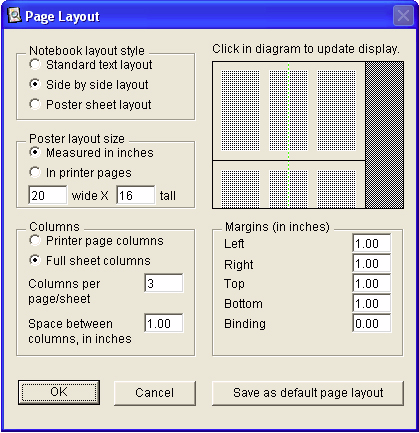Click Space between columns input field
The image size is (419, 433).
click(x=164, y=323)
